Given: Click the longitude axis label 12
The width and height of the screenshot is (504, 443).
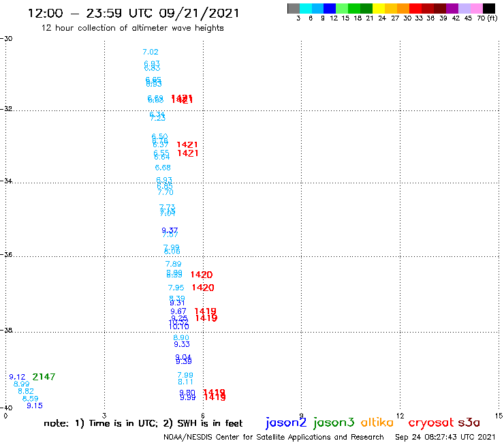Looking at the screenshot, I should pos(400,416).
